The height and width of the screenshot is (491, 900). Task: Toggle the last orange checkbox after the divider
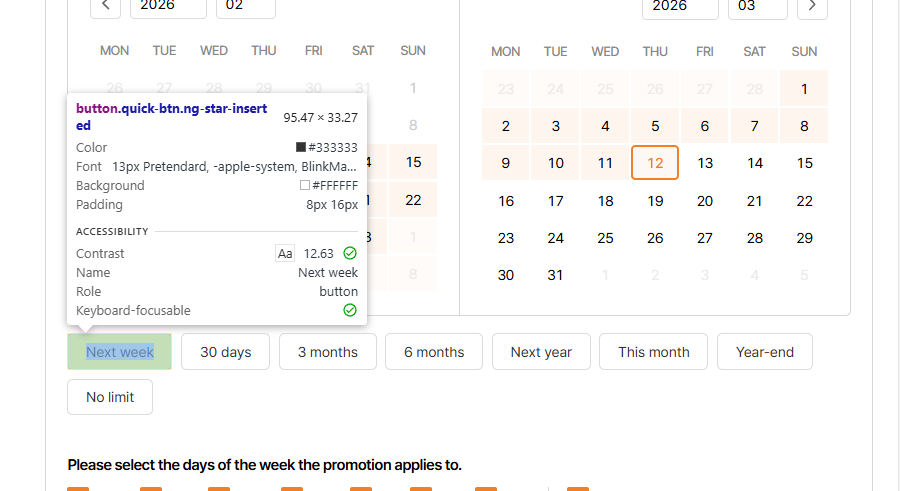pyautogui.click(x=578, y=488)
